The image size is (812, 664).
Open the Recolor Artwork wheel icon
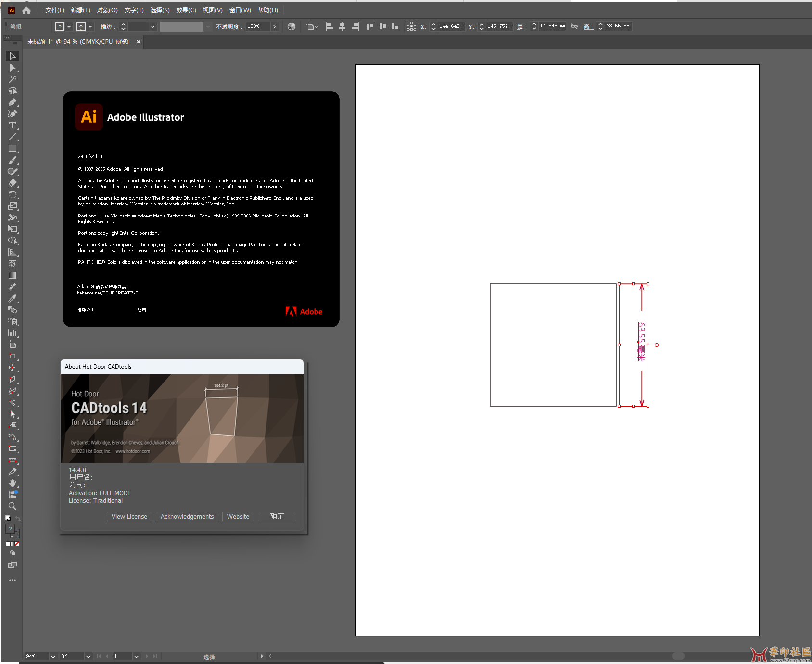tap(292, 26)
